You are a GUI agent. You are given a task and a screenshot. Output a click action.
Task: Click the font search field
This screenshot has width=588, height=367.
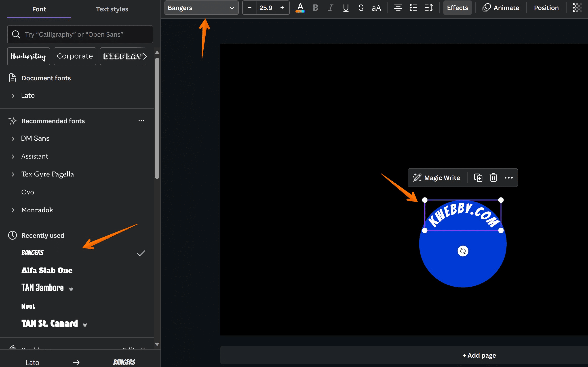[x=80, y=34]
